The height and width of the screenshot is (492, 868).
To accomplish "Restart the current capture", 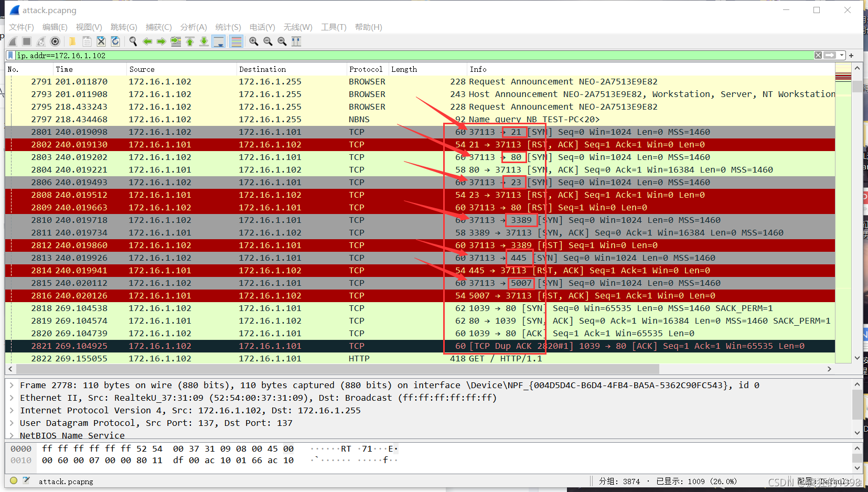I will point(41,41).
